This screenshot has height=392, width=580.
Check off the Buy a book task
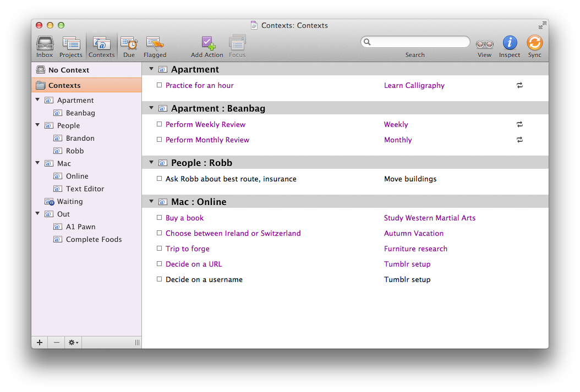[159, 218]
